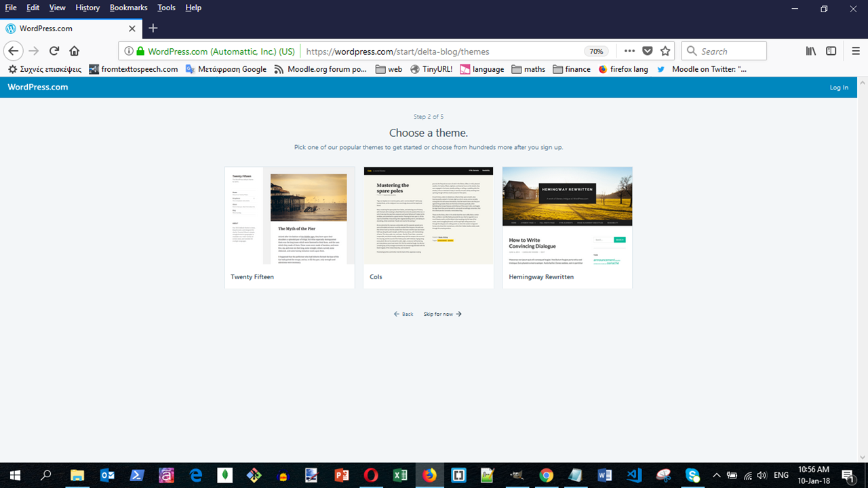Screen dimensions: 868x488
Task: Open the page actions three-dot menu
Action: tap(629, 51)
